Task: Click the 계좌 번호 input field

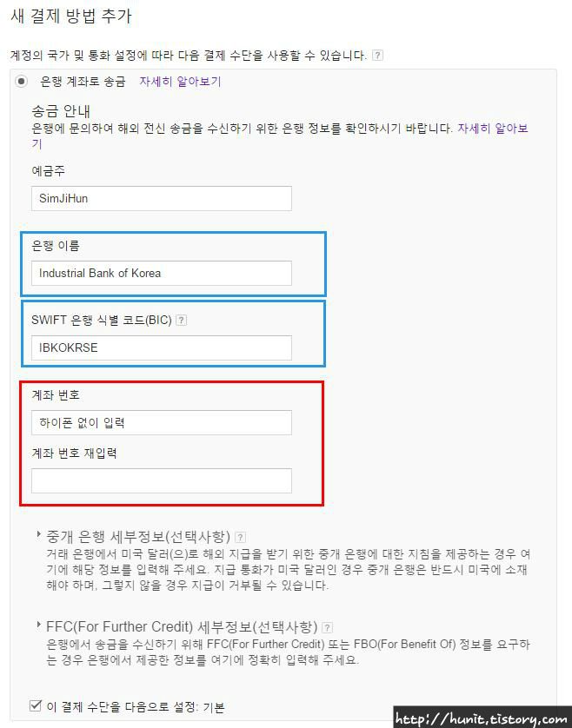Action: point(162,422)
